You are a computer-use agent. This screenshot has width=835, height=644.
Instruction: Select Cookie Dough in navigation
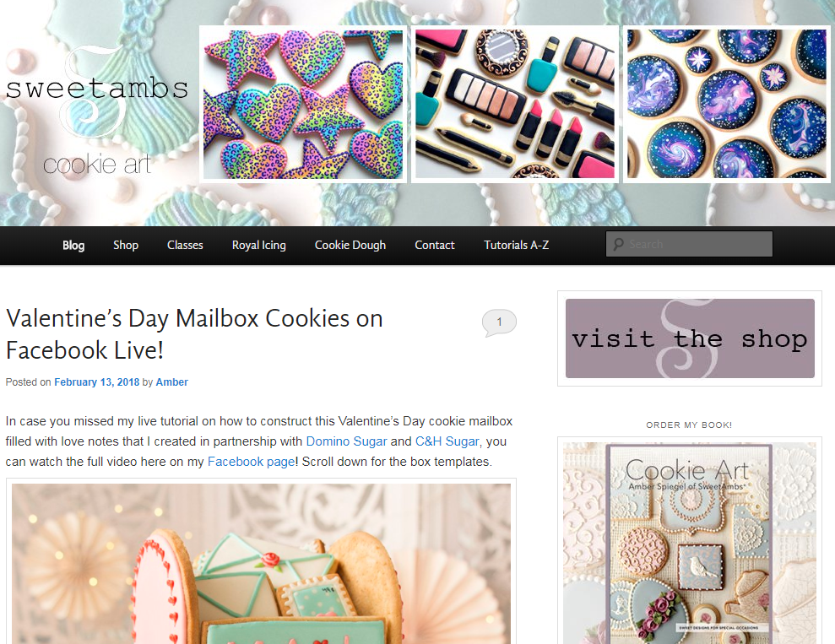(x=350, y=246)
